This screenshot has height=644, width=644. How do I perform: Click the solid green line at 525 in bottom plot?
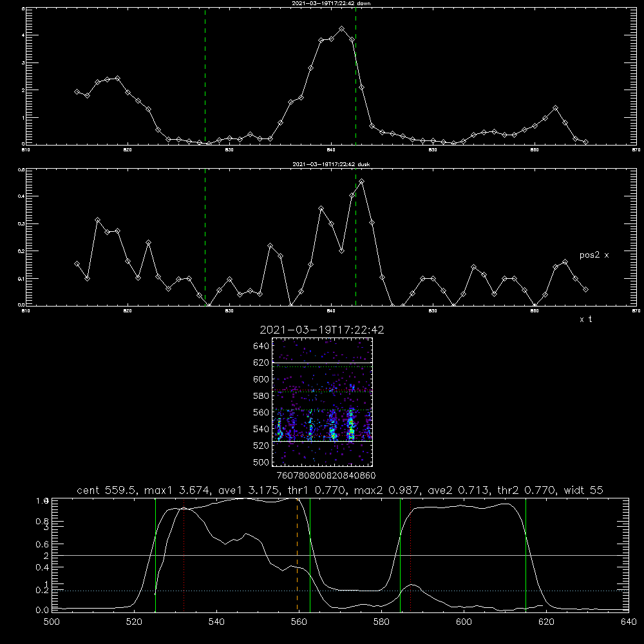tap(156, 555)
